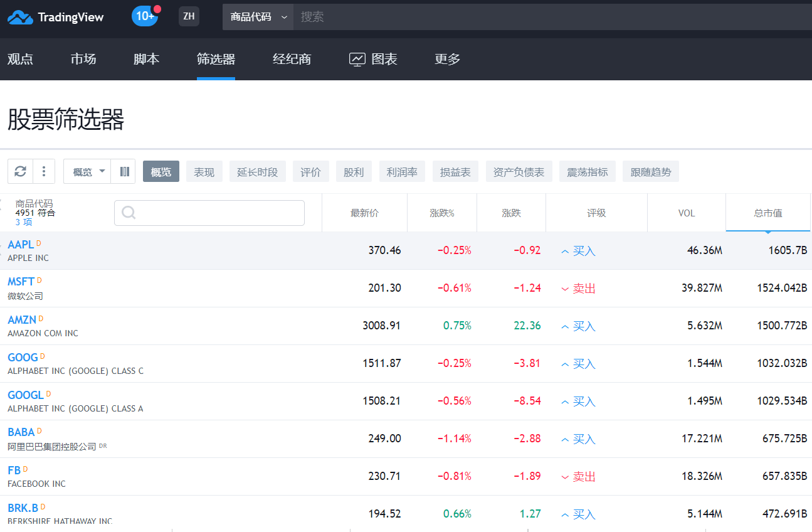Click the 卖出 rating for FB
The width and height of the screenshot is (812, 532).
coord(578,477)
